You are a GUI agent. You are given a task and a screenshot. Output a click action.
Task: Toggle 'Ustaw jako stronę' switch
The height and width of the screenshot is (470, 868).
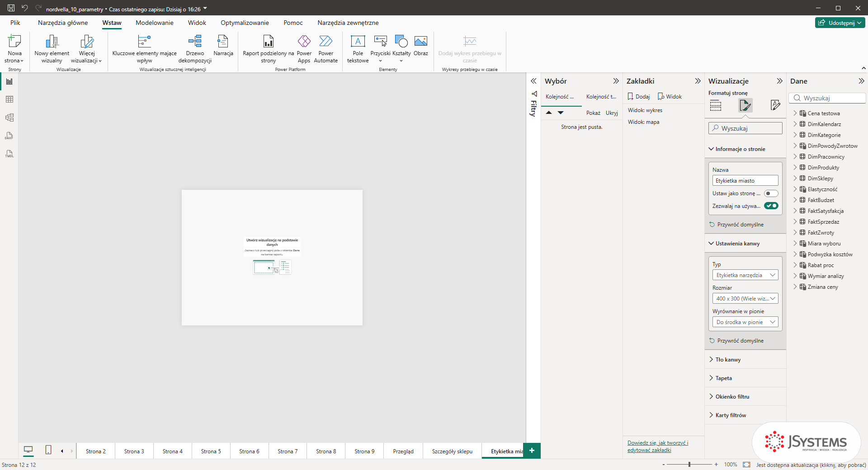pos(771,193)
